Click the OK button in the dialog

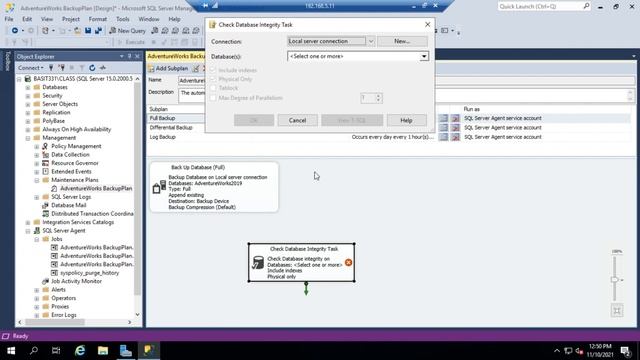point(253,120)
